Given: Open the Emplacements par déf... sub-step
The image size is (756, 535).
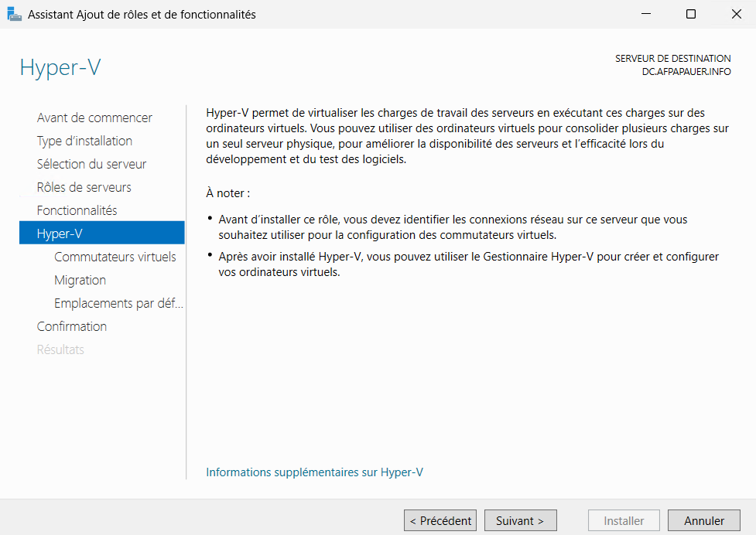Looking at the screenshot, I should (x=118, y=303).
